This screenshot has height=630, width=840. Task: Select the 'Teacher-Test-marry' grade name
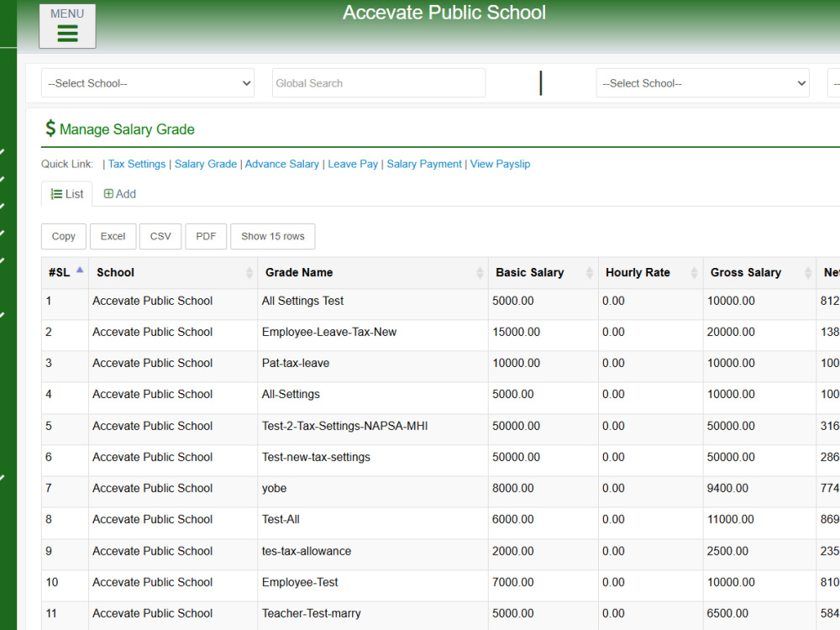pyautogui.click(x=312, y=613)
